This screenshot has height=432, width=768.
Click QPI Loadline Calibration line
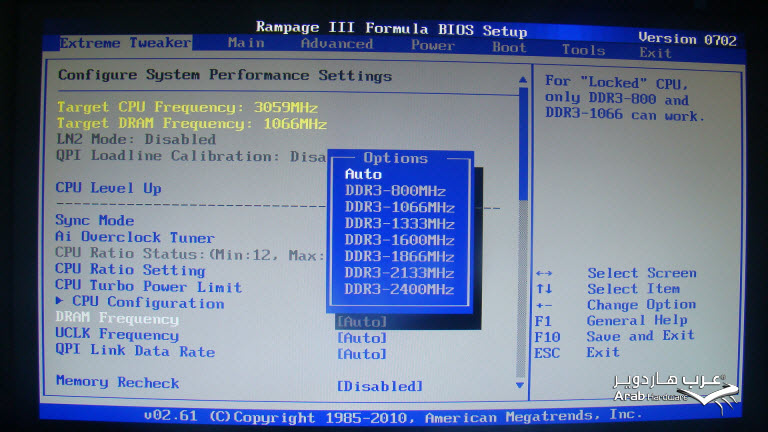click(x=191, y=156)
